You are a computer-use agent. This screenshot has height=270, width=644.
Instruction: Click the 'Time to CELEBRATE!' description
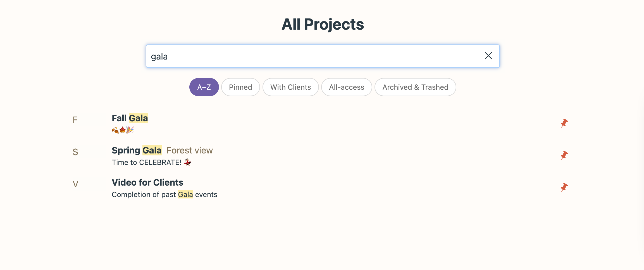[151, 162]
